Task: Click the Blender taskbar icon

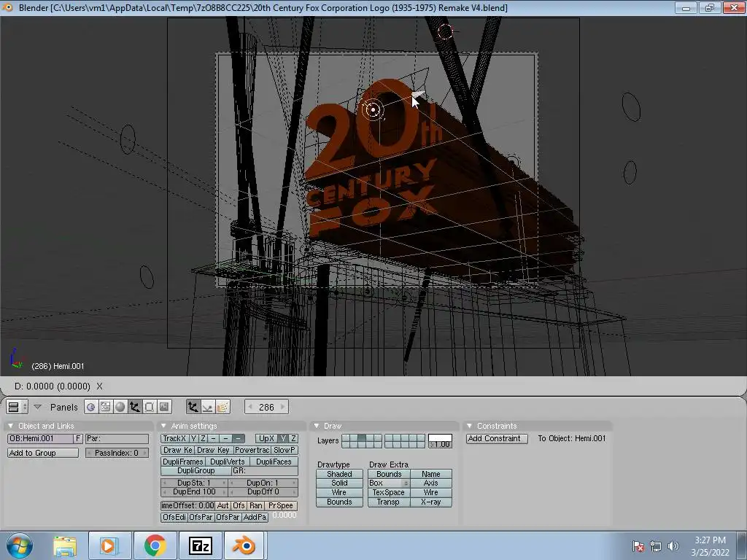Action: click(x=244, y=546)
